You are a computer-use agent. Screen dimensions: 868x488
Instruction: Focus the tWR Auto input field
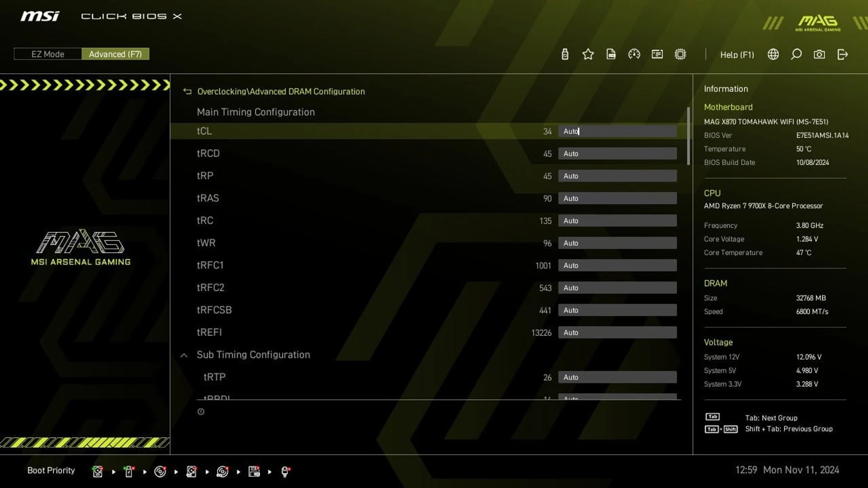click(x=617, y=243)
